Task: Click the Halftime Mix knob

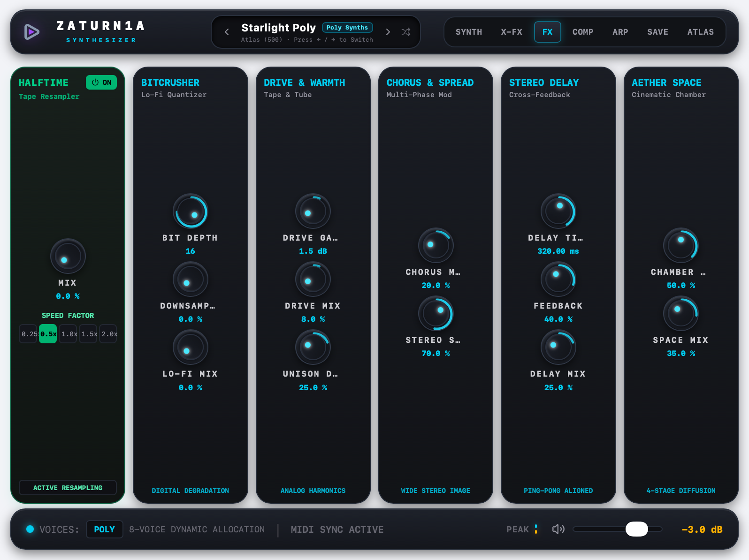Action: (68, 256)
